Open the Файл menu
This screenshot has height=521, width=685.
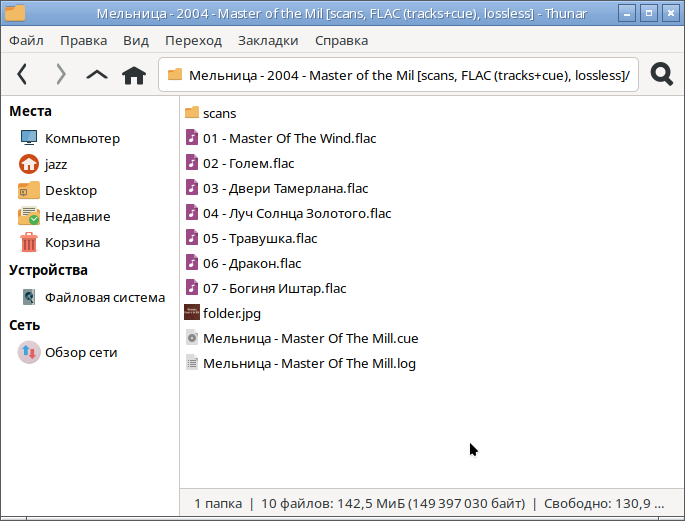click(x=26, y=41)
